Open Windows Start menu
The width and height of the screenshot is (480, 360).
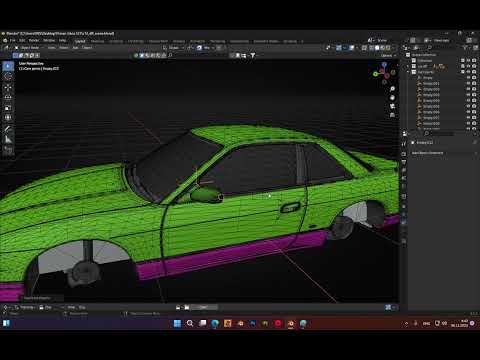tap(177, 323)
